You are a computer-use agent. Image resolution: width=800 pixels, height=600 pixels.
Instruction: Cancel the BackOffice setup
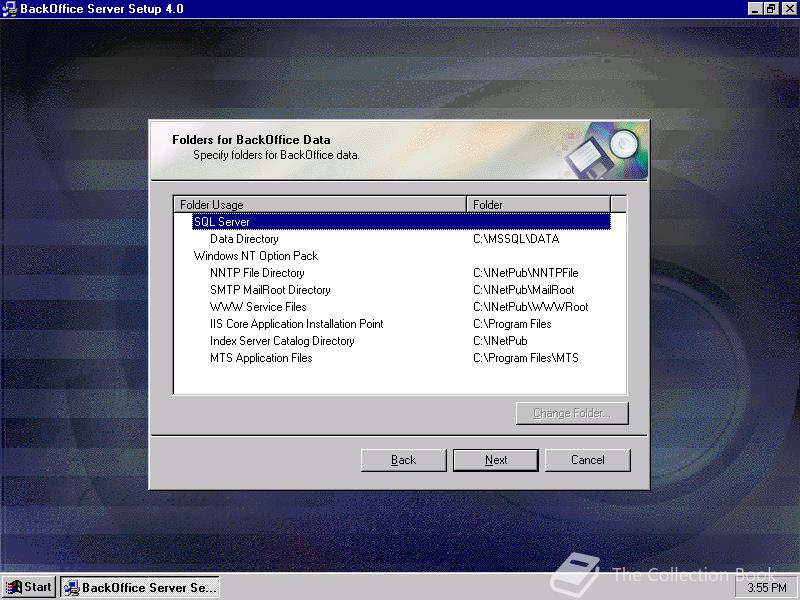587,460
